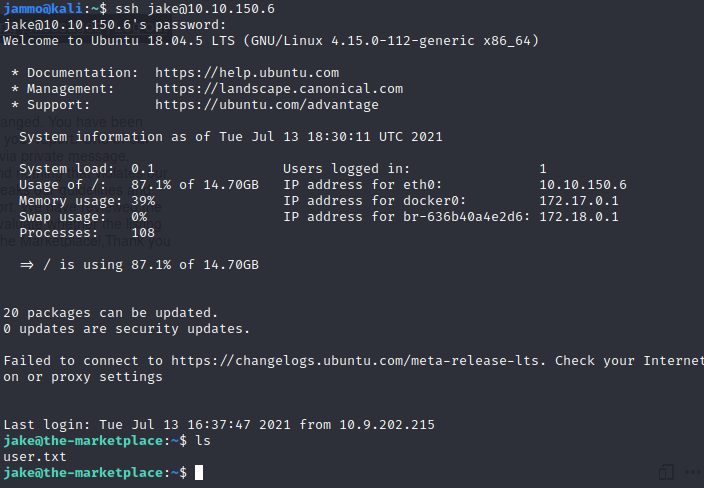704x488 pixels.
Task: Click the ssh jake@10.10.150.6 command text
Action: pyautogui.click(x=195, y=9)
